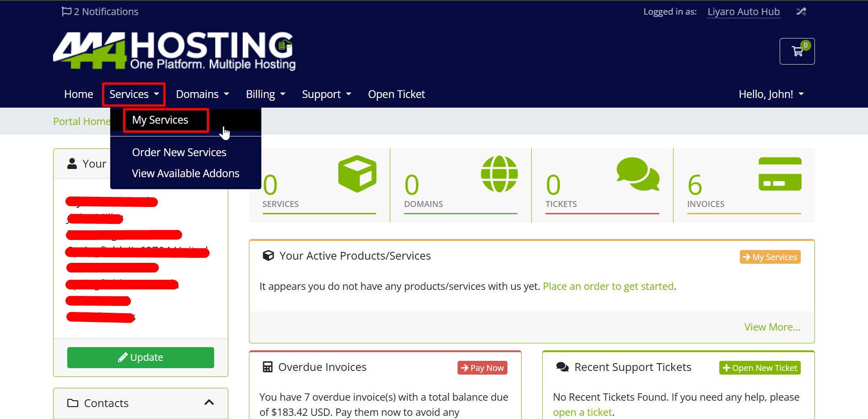Screen dimensions: 868x419
Task: Open the Hello, John! account menu
Action: (771, 94)
